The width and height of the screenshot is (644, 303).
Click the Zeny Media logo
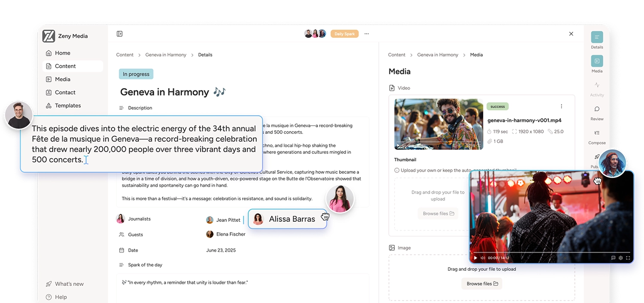[x=49, y=36]
